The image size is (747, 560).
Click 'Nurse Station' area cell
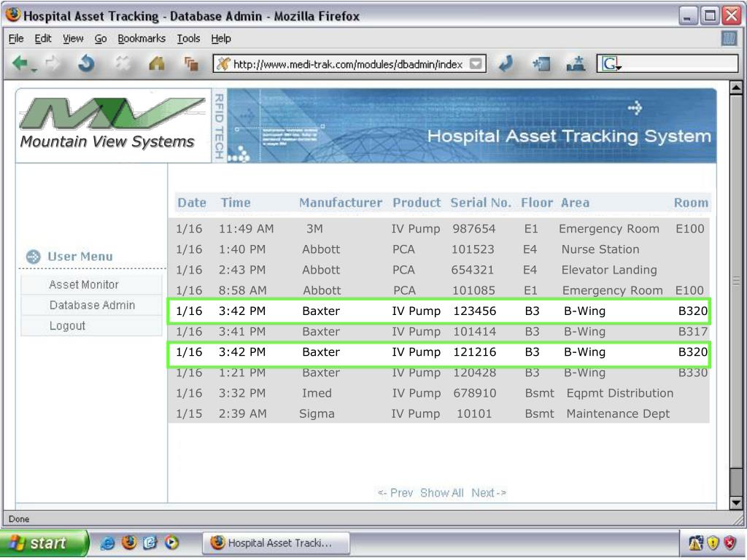point(600,249)
